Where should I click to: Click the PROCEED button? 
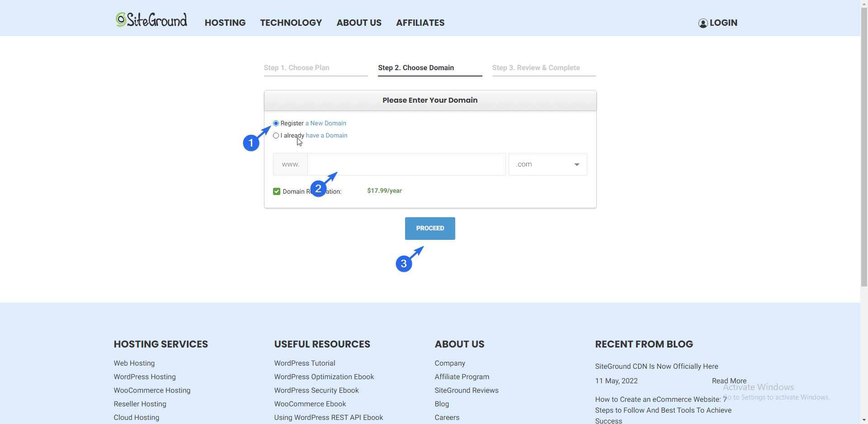430,229
